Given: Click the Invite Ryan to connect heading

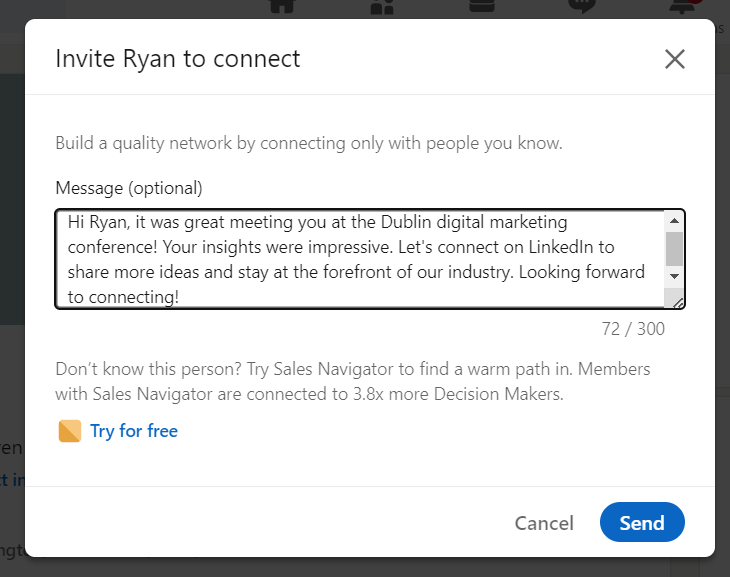Looking at the screenshot, I should click(178, 59).
